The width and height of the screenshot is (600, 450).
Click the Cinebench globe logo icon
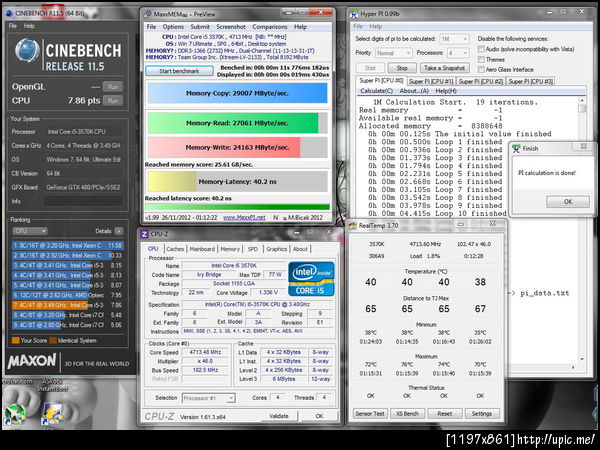28,51
